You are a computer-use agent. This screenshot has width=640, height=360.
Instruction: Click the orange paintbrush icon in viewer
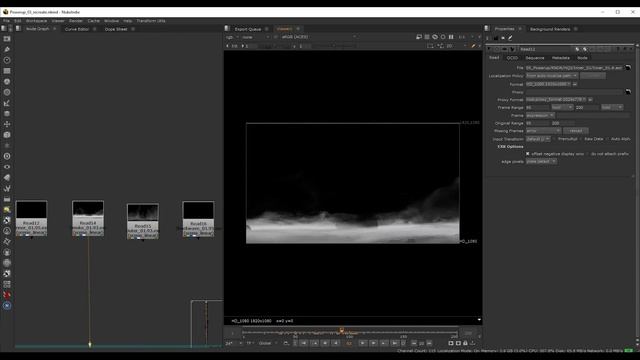coord(473,46)
